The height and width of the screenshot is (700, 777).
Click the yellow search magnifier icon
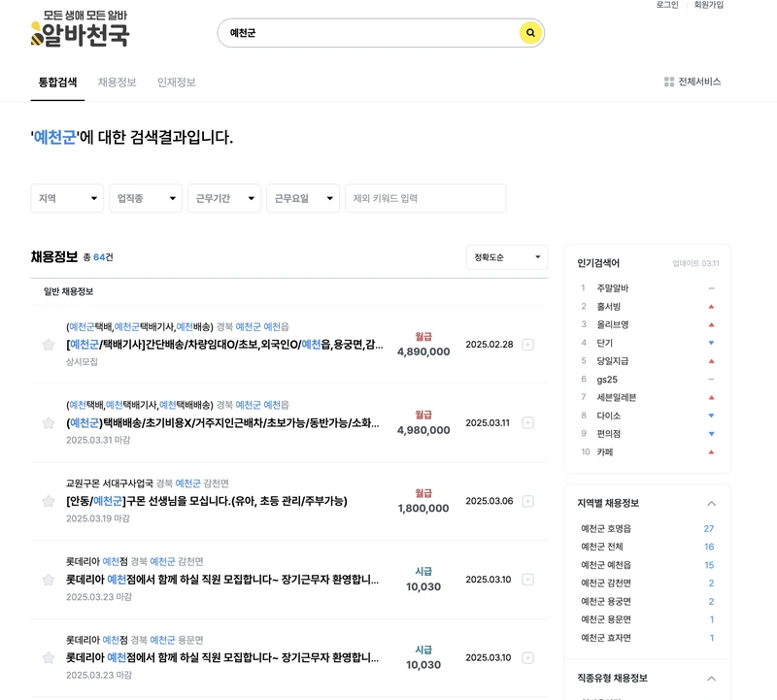pyautogui.click(x=529, y=33)
